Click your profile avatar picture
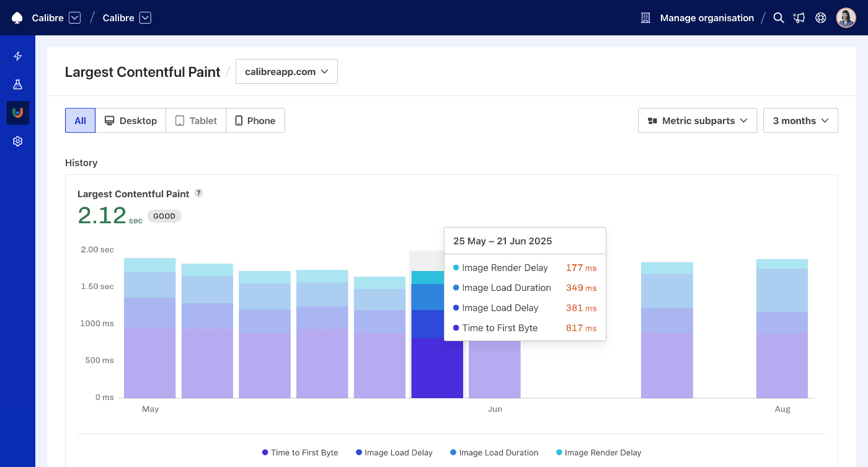This screenshot has height=467, width=868. pos(846,17)
